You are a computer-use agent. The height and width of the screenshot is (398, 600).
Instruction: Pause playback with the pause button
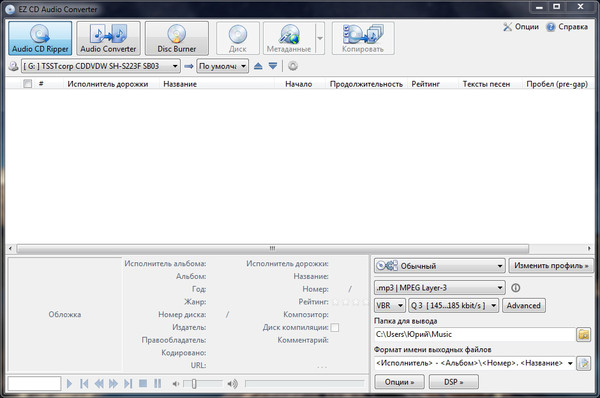(x=158, y=383)
